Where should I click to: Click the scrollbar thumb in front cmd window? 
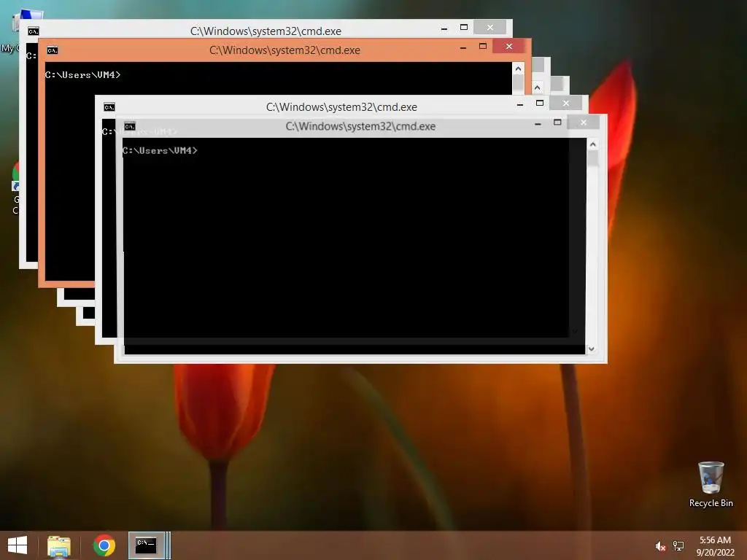click(592, 157)
